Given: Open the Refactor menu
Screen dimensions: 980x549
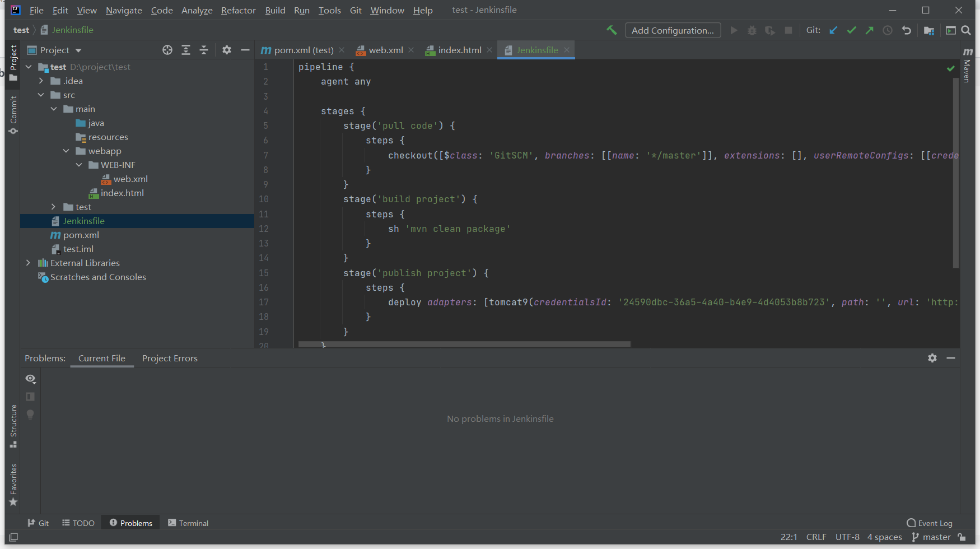Looking at the screenshot, I should (x=238, y=10).
